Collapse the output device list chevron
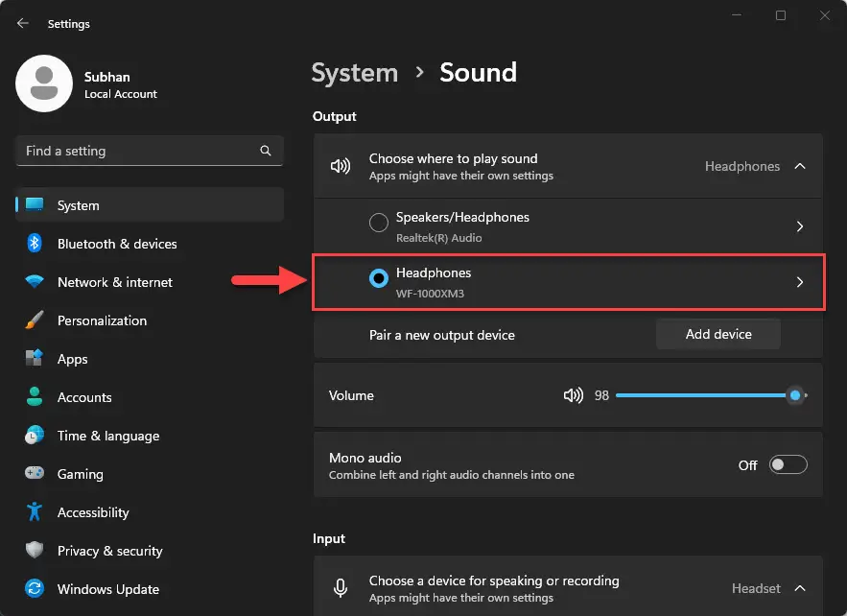This screenshot has width=847, height=616. (x=800, y=166)
